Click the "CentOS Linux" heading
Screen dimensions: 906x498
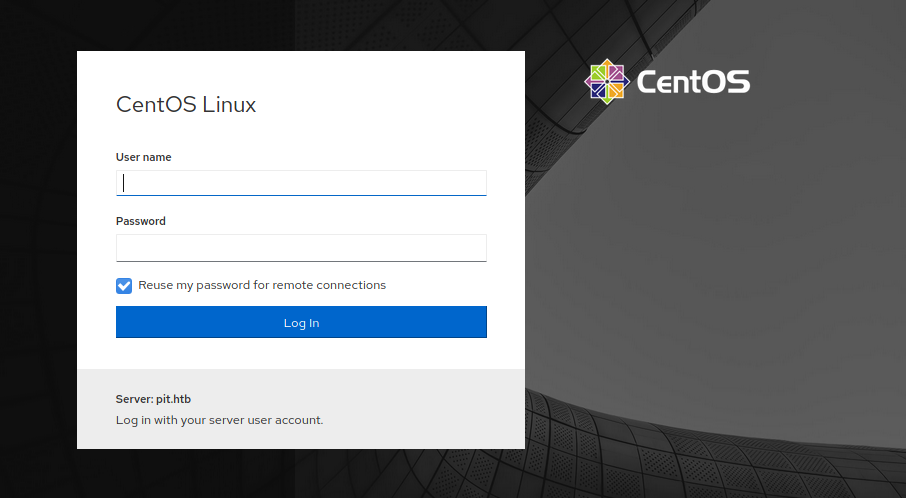(x=186, y=105)
